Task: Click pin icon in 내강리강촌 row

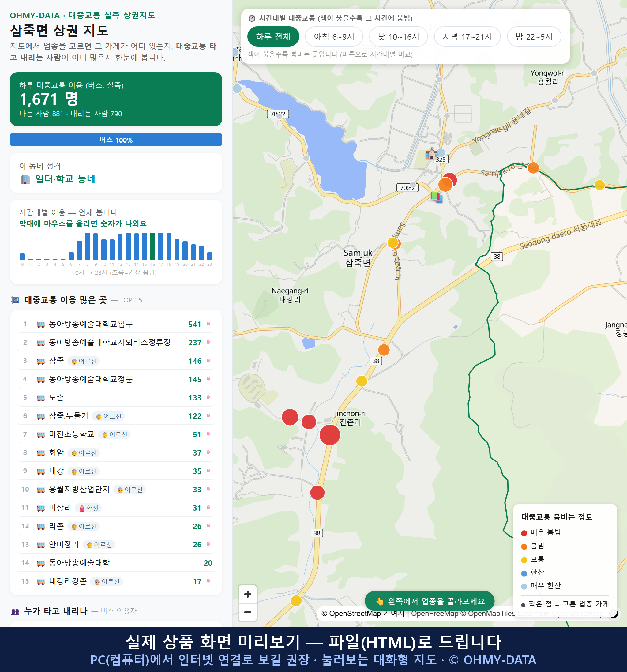Action: point(208,581)
